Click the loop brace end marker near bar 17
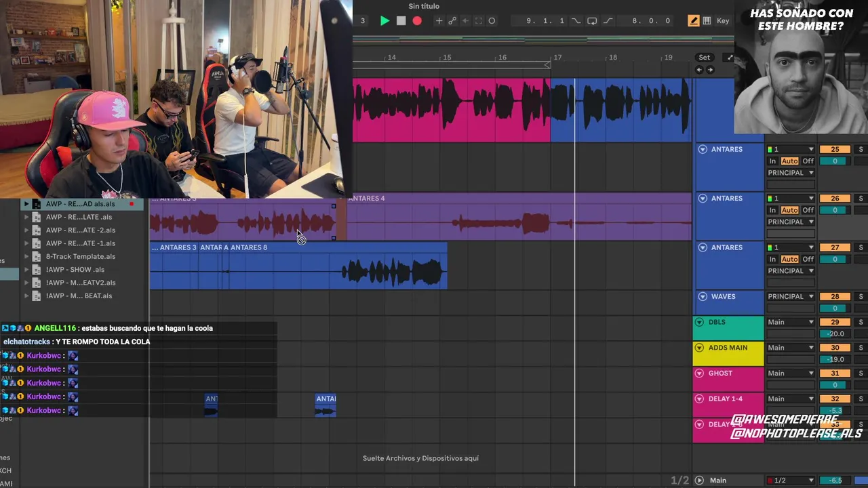The height and width of the screenshot is (488, 868). click(547, 65)
